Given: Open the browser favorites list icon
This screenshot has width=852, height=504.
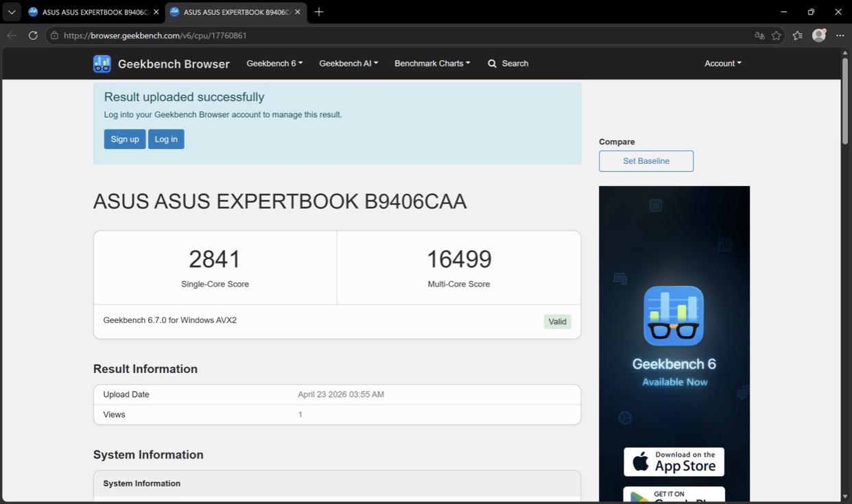Looking at the screenshot, I should click(797, 36).
